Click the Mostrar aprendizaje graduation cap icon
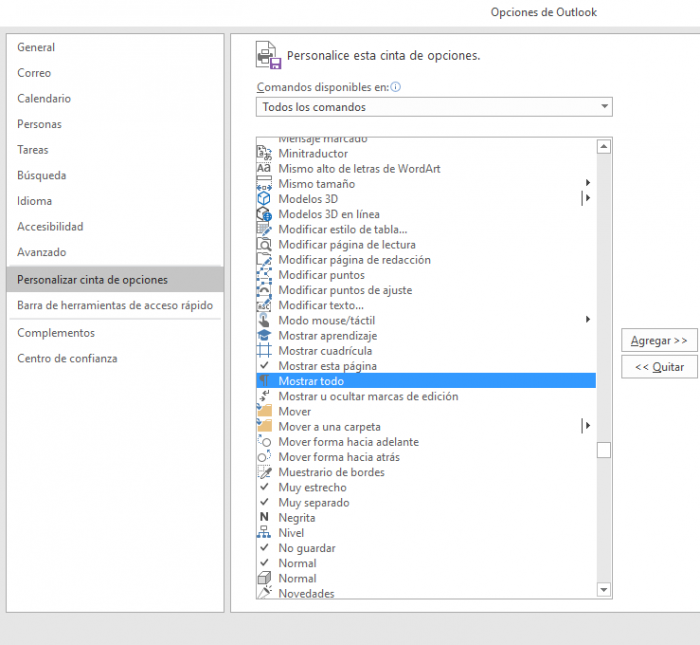This screenshot has height=645, width=700. coord(264,335)
